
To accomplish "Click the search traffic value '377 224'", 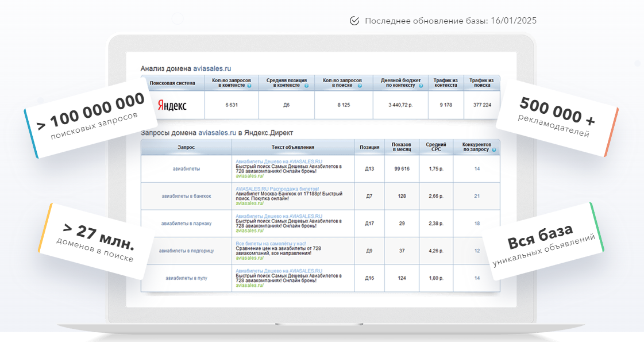I will point(482,105).
